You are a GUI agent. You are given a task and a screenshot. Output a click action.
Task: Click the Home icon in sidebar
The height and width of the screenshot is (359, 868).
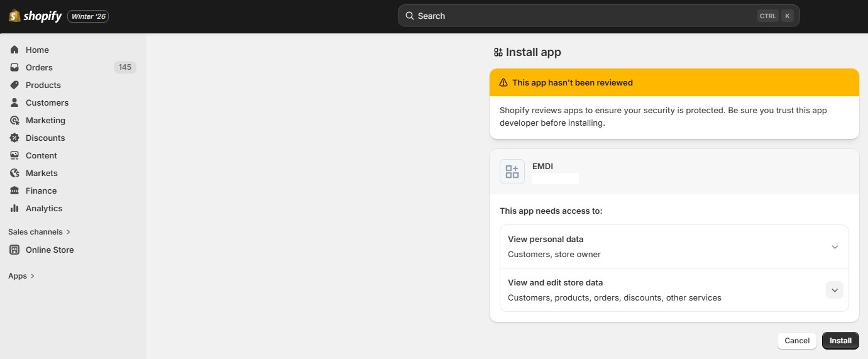[14, 50]
